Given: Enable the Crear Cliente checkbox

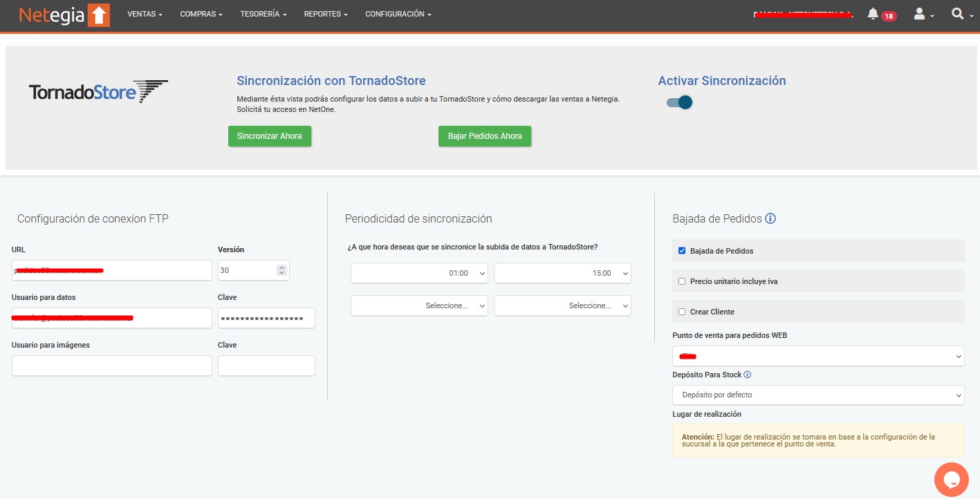Looking at the screenshot, I should (682, 312).
